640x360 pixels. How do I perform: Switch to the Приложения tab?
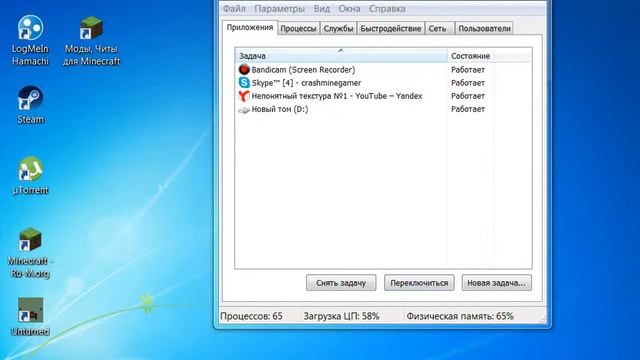pos(250,27)
